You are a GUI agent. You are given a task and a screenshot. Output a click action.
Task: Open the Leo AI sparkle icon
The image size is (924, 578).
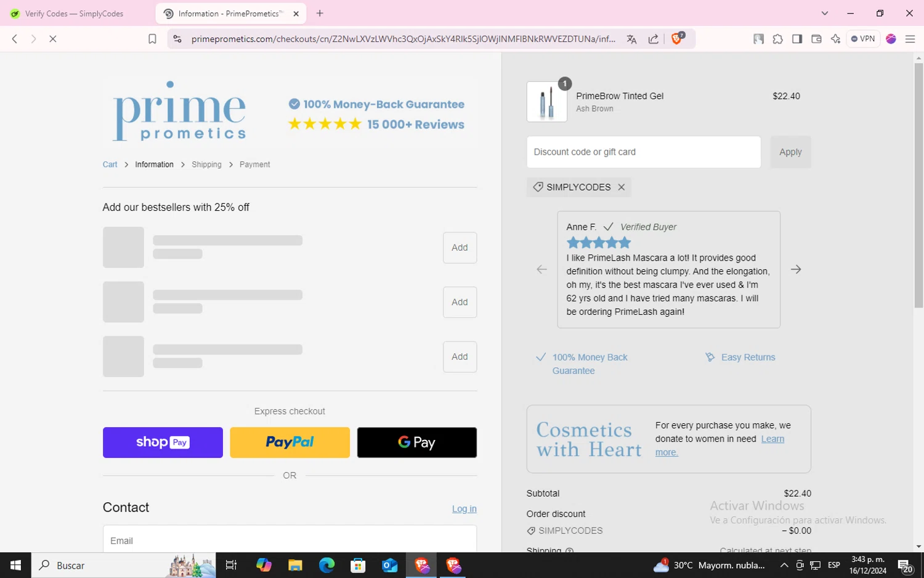click(835, 39)
